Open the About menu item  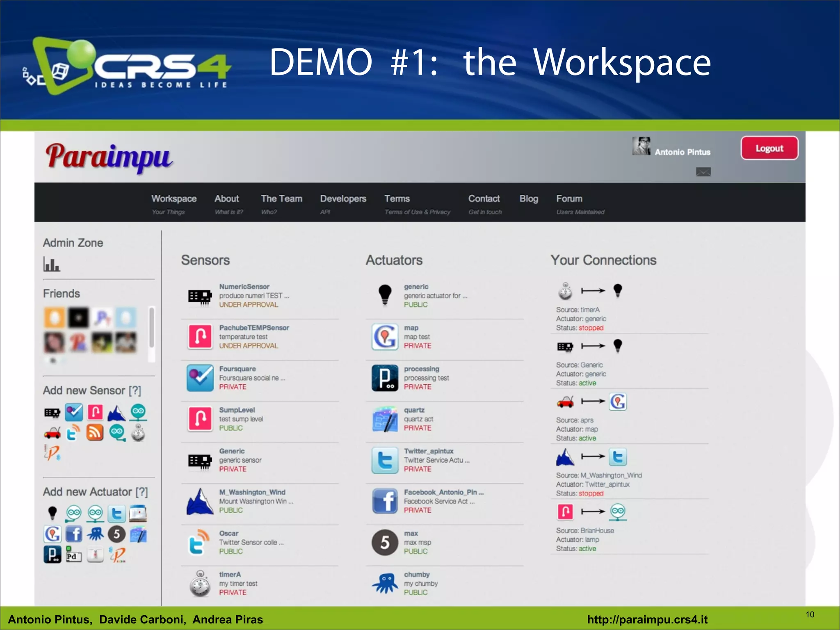(228, 204)
